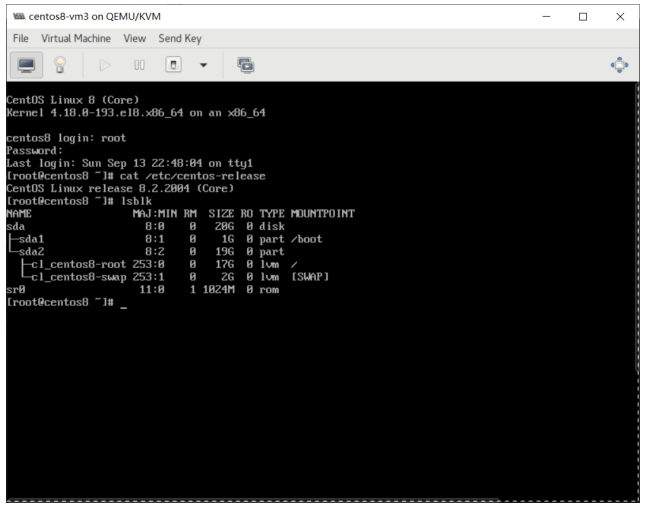The width and height of the screenshot is (646, 509).
Task: Open manage VM snapshots icon
Action: 246,65
